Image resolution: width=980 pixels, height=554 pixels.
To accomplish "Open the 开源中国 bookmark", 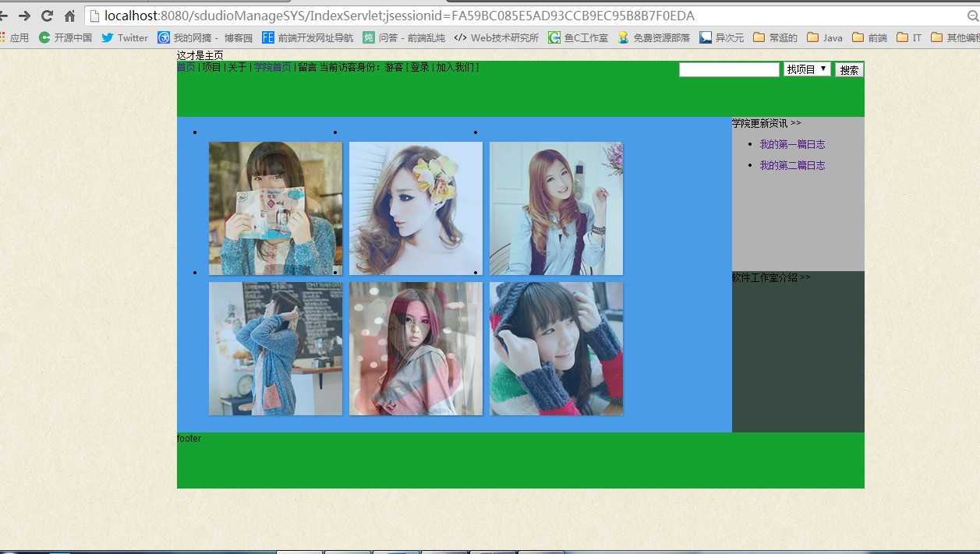I will pyautogui.click(x=65, y=37).
